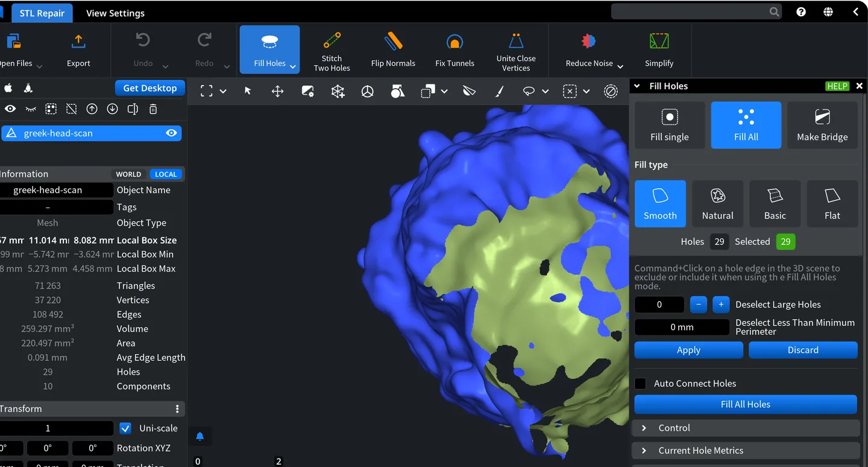This screenshot has height=467, width=868.
Task: Choose the Fix Tunnels tool
Action: [x=454, y=50]
